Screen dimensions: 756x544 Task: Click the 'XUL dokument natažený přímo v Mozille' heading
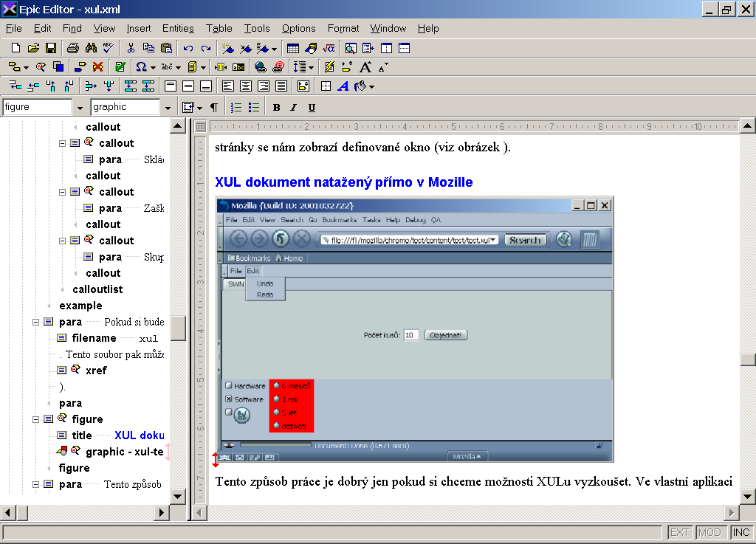tap(344, 182)
